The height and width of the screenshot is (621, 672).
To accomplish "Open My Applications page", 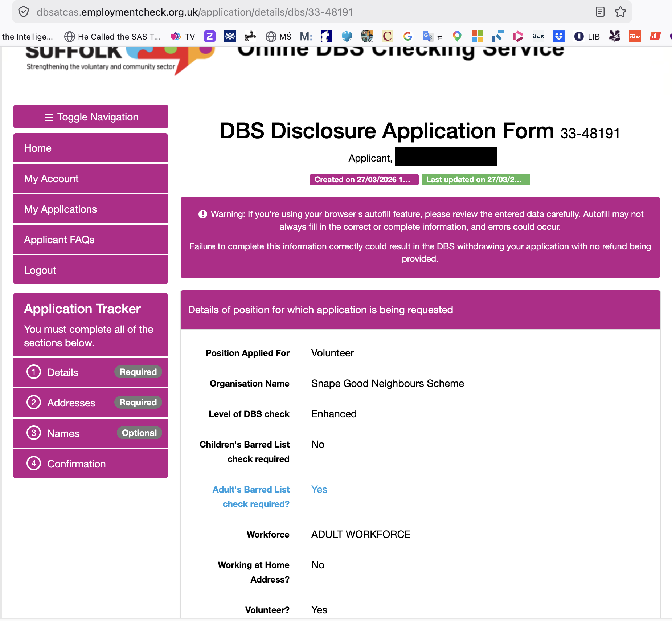I will pos(91,209).
